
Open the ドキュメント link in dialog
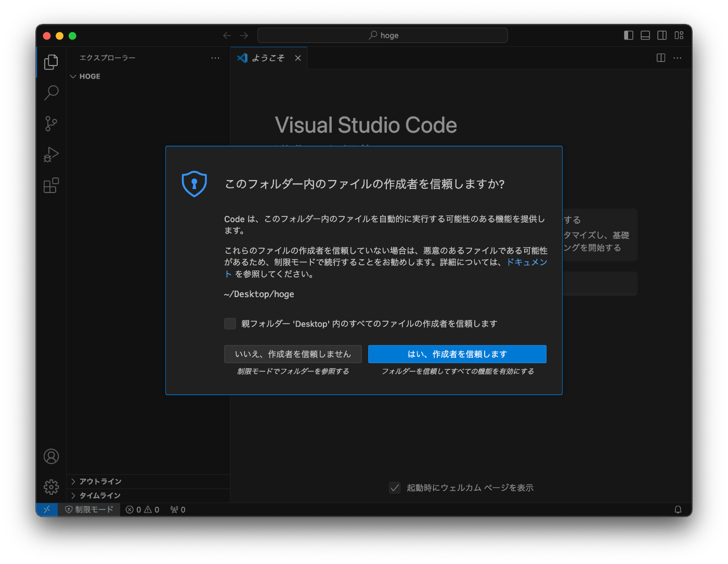click(527, 262)
